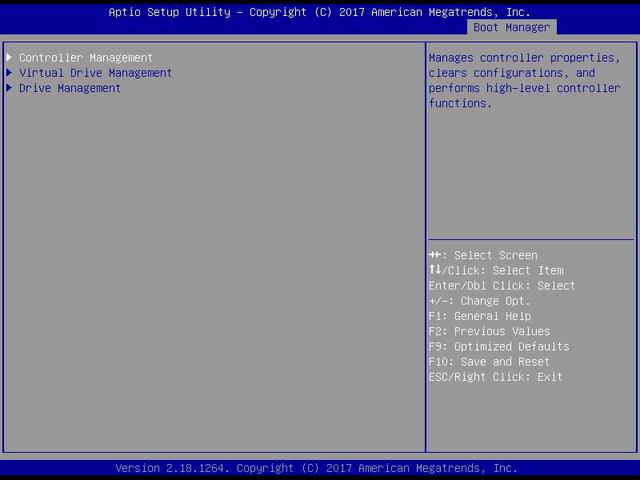
Task: Click the '+/-: Change Opt.' hint
Action: [480, 301]
